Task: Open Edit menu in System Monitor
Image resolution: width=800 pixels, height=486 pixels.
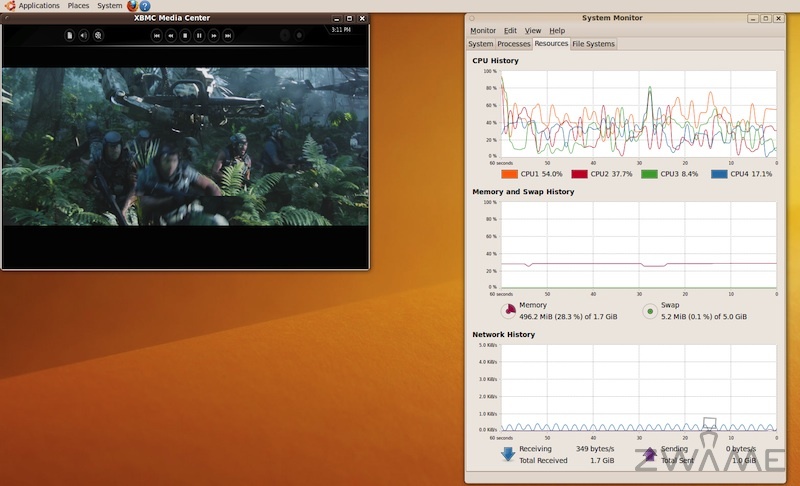Action: [510, 31]
